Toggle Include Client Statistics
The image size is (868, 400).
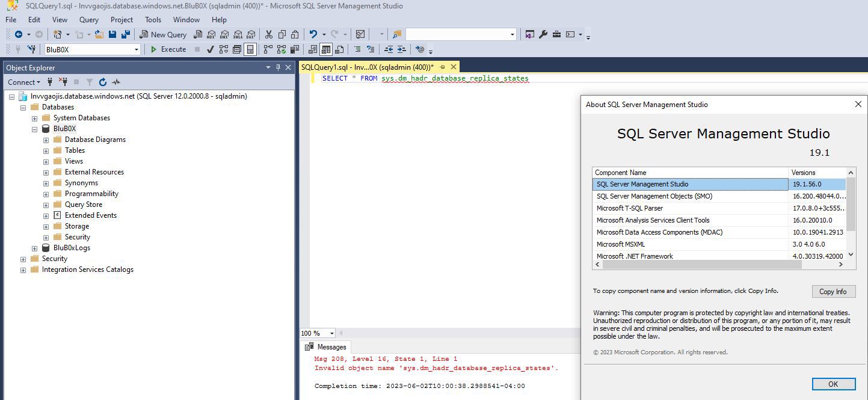click(x=294, y=49)
